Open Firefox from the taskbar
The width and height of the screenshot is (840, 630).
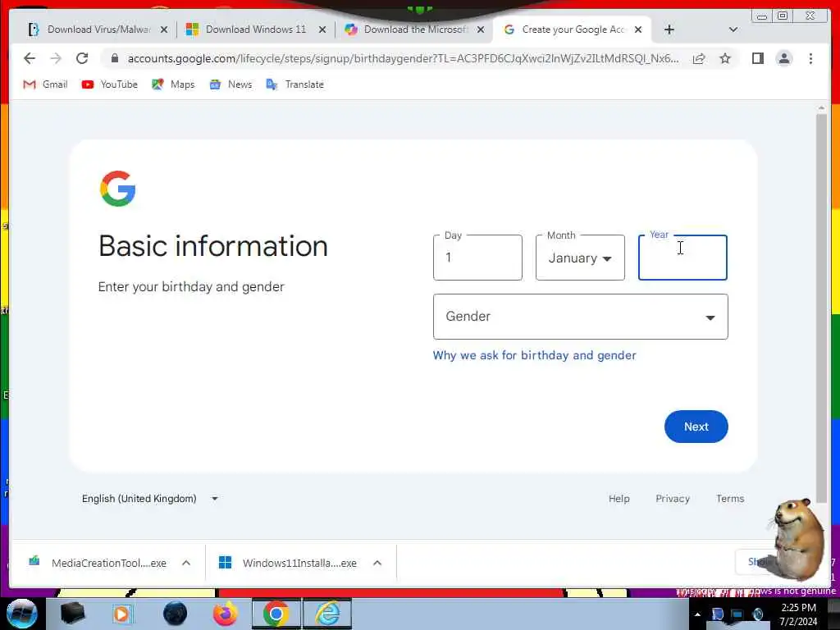(x=226, y=614)
